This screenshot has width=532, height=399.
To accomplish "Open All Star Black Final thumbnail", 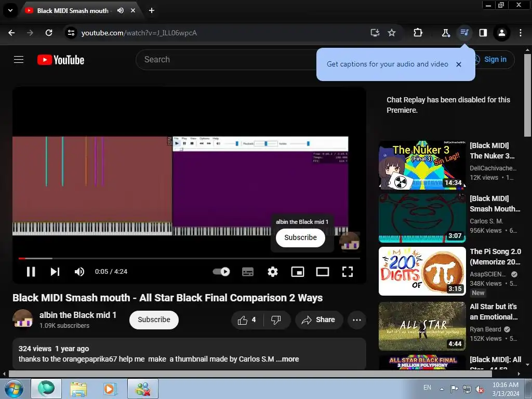I will (422, 362).
